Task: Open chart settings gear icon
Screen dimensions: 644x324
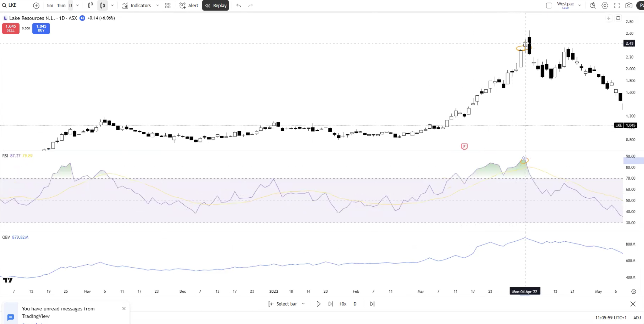Action: pos(605,5)
